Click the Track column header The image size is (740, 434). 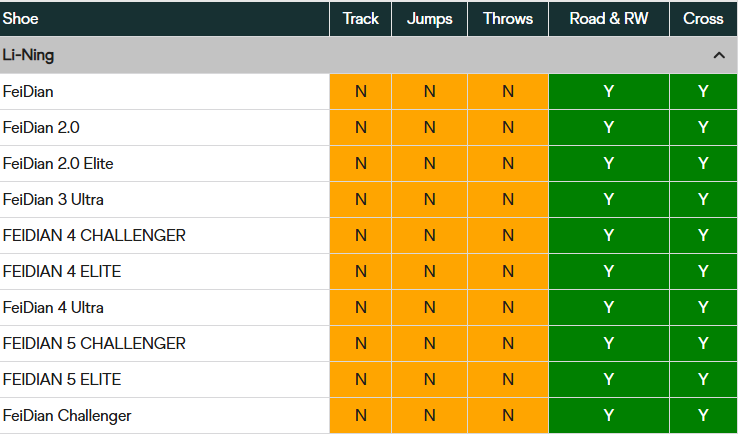point(361,19)
